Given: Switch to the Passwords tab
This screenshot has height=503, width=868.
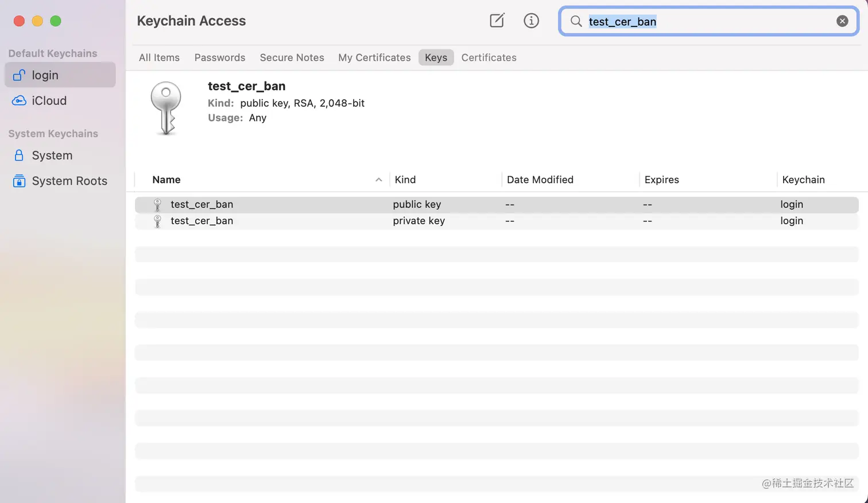Looking at the screenshot, I should 220,57.
